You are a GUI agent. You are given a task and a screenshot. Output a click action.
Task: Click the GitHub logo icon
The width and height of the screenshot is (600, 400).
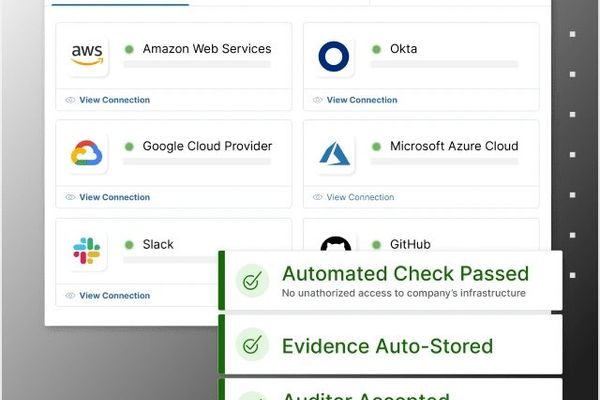336,243
